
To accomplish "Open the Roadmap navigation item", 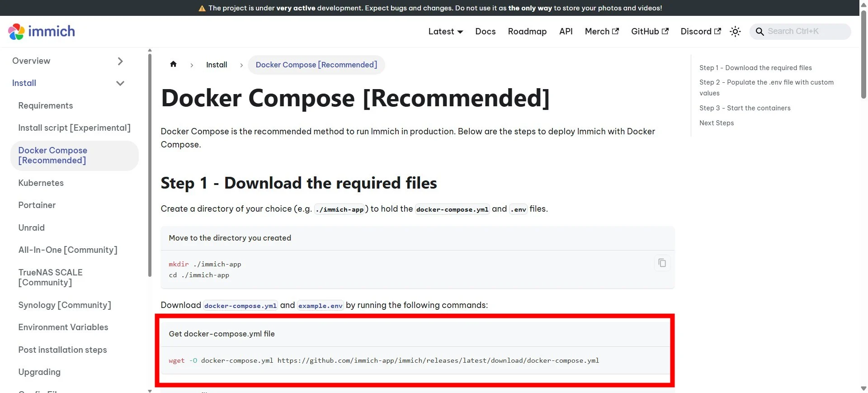I will coord(527,31).
